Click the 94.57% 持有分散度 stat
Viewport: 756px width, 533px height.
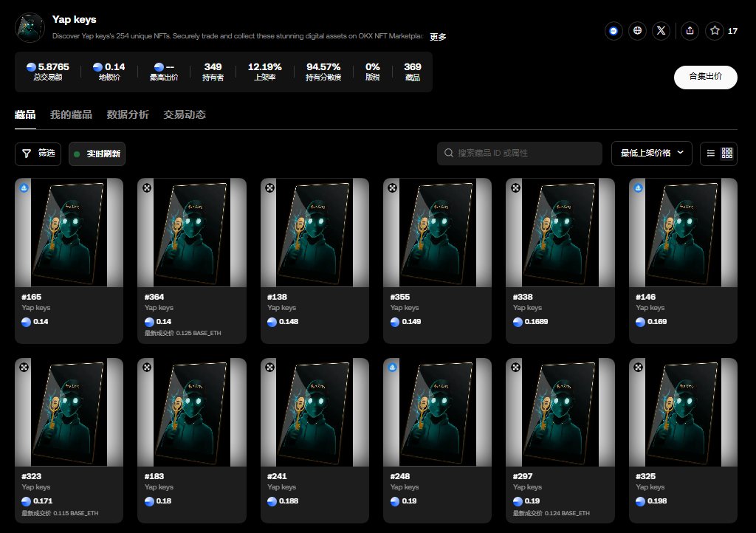pyautogui.click(x=323, y=72)
